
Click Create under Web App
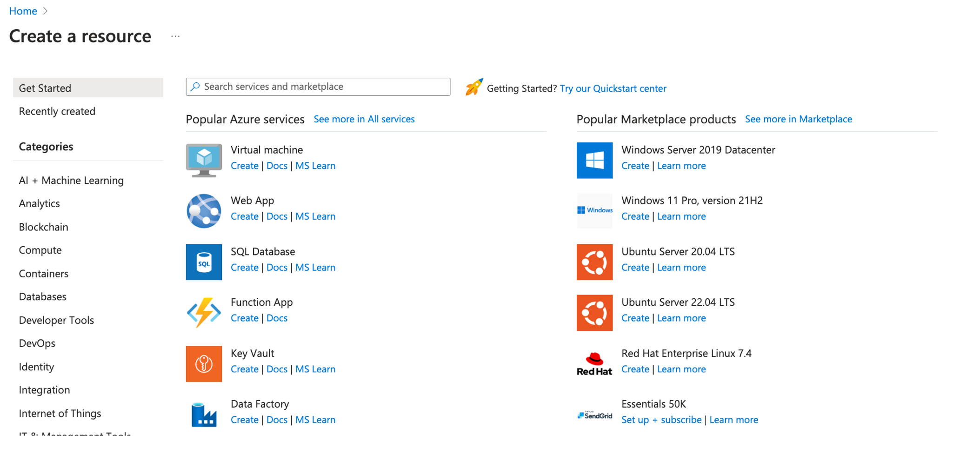[245, 216]
